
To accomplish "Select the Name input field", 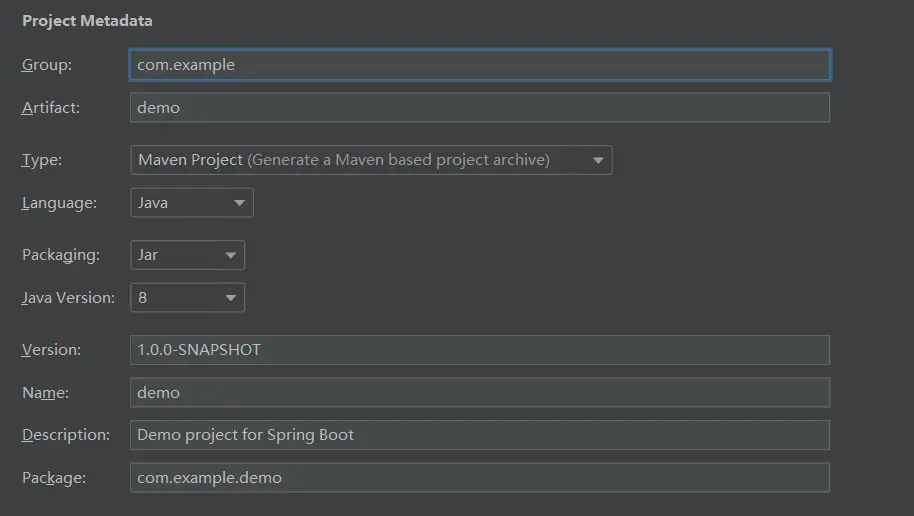I will [479, 392].
